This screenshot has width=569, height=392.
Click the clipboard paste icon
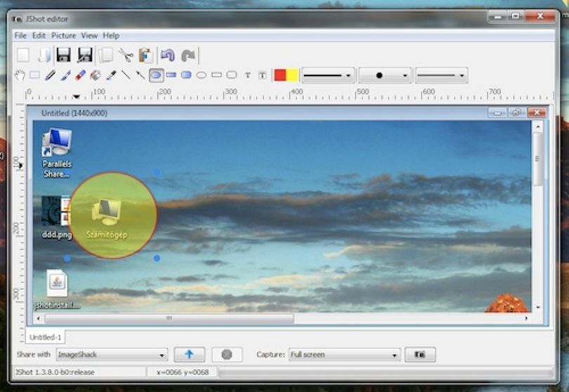click(x=145, y=55)
